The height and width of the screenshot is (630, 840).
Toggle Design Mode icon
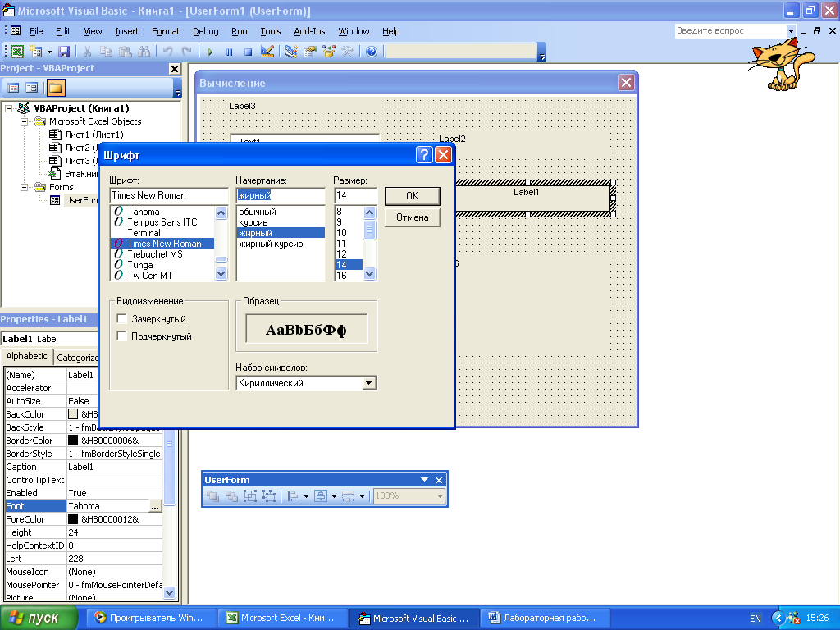267,52
